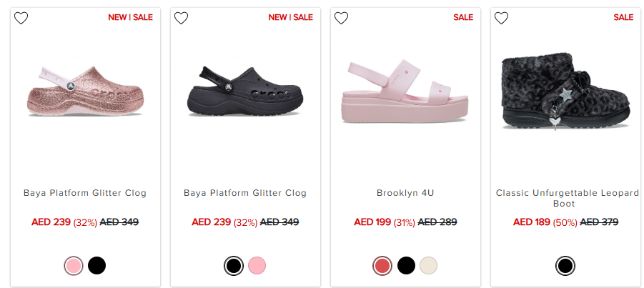Select black swatch for Leopard Boot
This screenshot has width=644, height=288.
[565, 266]
